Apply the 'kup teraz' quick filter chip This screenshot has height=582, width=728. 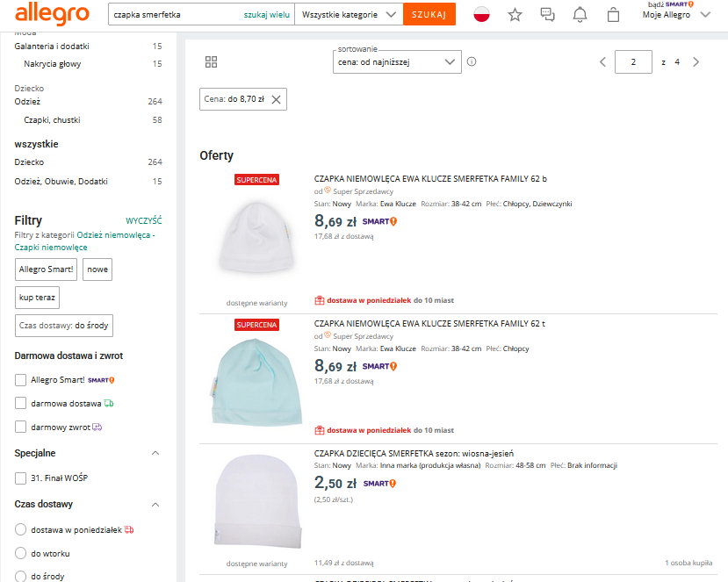coord(37,298)
